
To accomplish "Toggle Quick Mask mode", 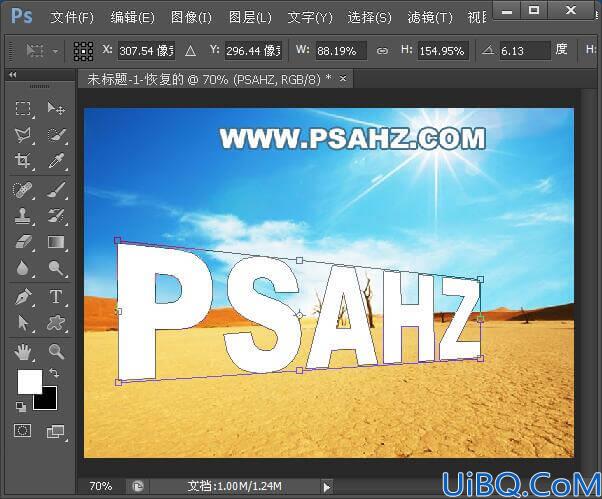I will point(22,431).
